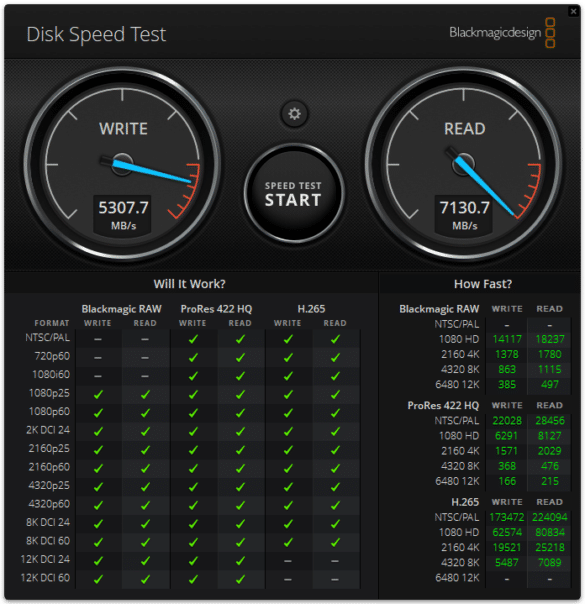Click the ProRes 422 HQ write checkmark for NTSC/PAL
Viewport: 585px width, 604px height.
click(193, 339)
